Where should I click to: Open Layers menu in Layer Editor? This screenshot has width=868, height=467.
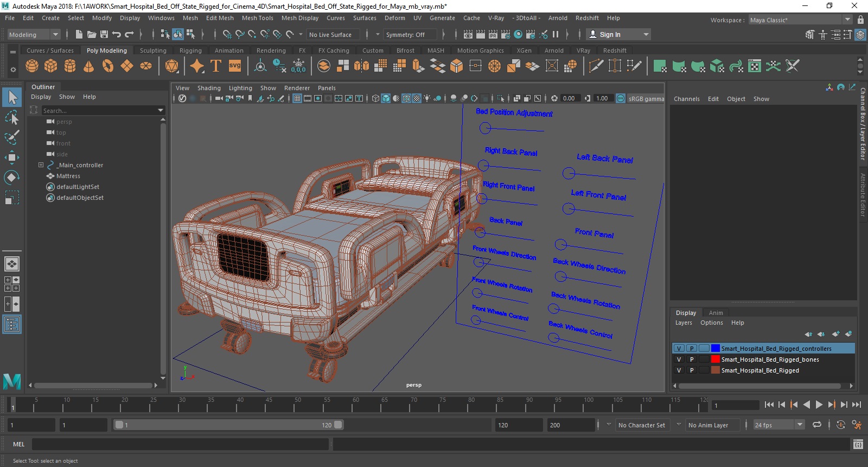(x=684, y=323)
